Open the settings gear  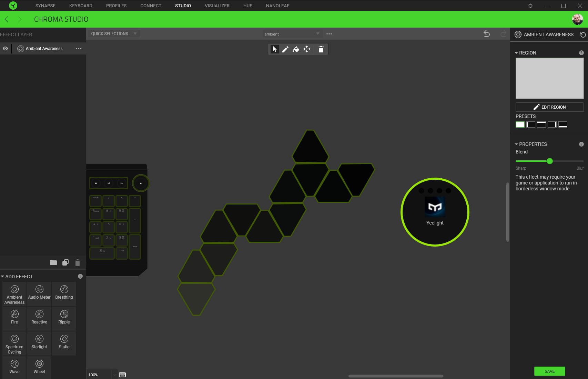click(x=530, y=6)
